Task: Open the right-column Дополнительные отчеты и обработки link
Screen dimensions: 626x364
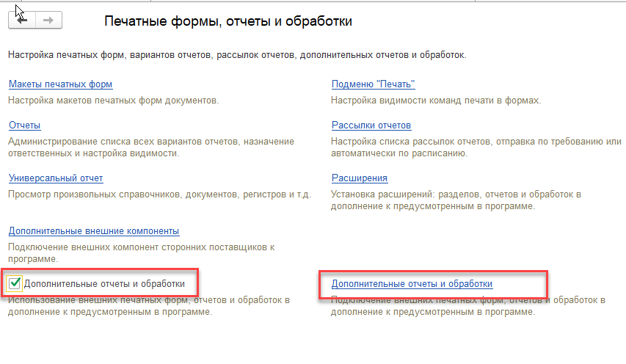Action: tap(412, 284)
